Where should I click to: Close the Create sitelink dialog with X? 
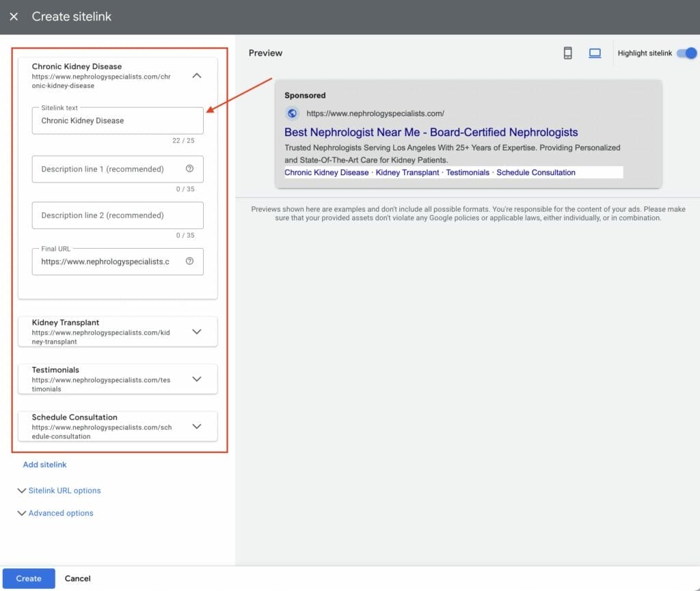[14, 16]
